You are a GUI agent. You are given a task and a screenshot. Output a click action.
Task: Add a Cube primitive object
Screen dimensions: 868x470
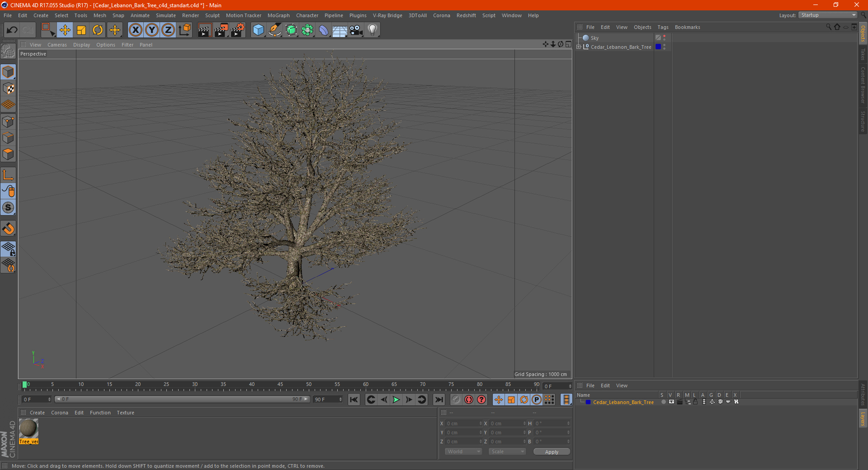pyautogui.click(x=258, y=30)
